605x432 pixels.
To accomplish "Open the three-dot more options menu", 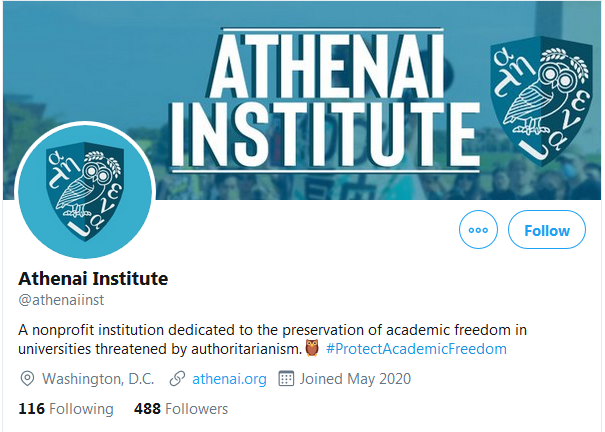I will pyautogui.click(x=478, y=230).
